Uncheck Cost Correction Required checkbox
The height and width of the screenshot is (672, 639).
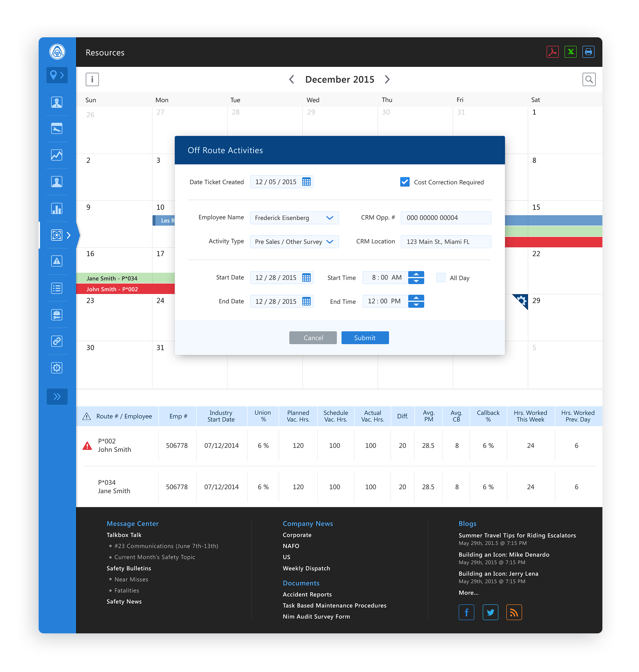(405, 181)
